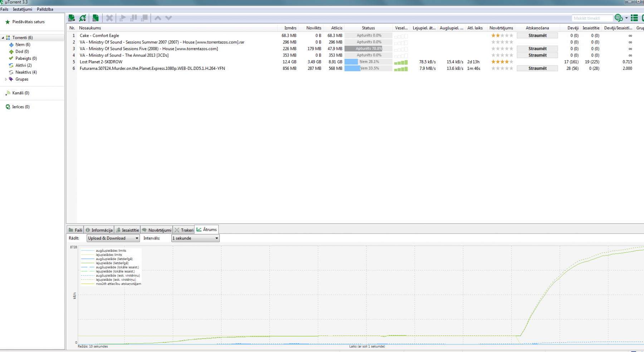Move torrent down the queue with the down arrow
The height and width of the screenshot is (352, 644).
tap(169, 18)
